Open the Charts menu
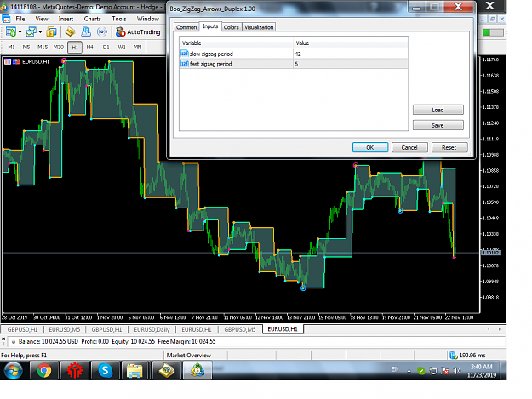The width and height of the screenshot is (532, 399). click(92, 19)
